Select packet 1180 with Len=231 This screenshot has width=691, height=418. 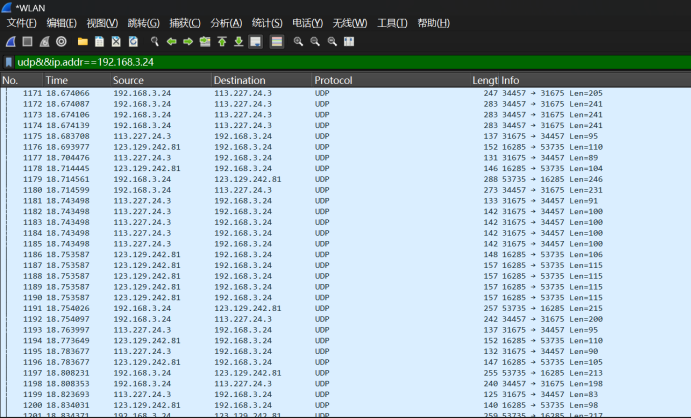[346, 190]
